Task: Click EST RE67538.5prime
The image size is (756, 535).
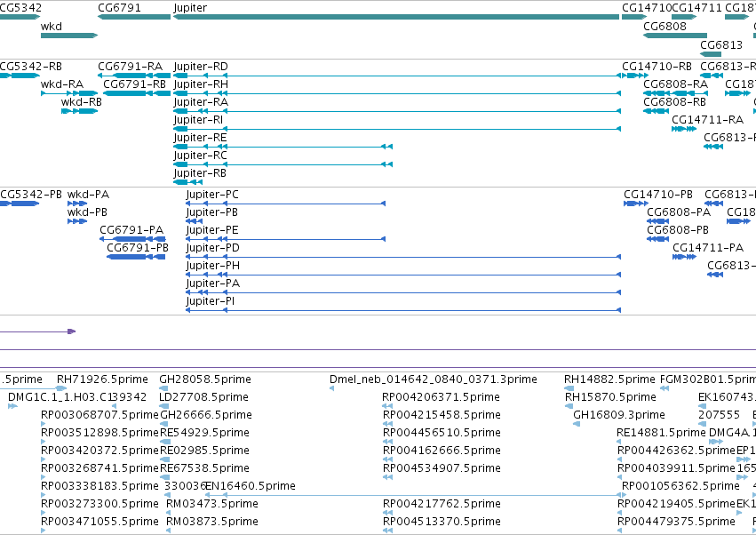Action: click(x=204, y=468)
